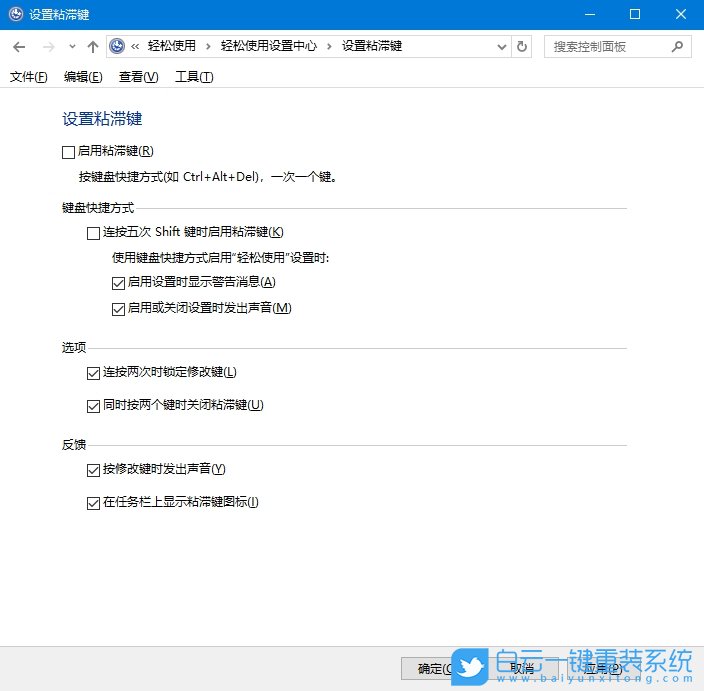704x691 pixels.
Task: Open the 查看(V) menu
Action: click(139, 77)
